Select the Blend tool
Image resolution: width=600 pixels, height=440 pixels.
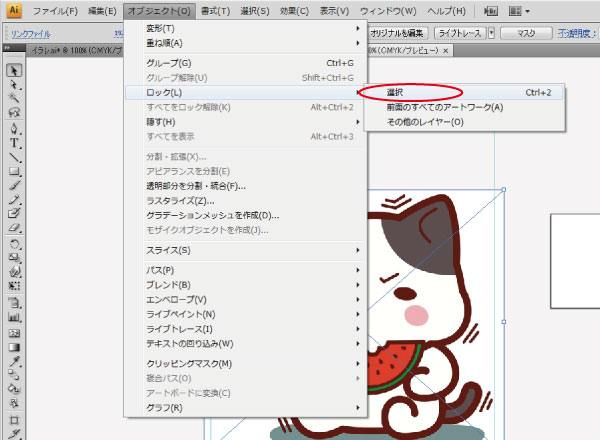click(14, 375)
